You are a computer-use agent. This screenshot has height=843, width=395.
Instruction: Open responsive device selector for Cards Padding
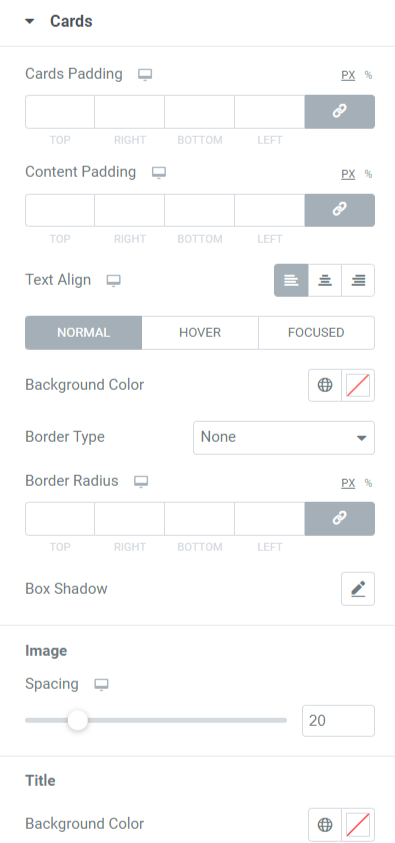coord(145,75)
